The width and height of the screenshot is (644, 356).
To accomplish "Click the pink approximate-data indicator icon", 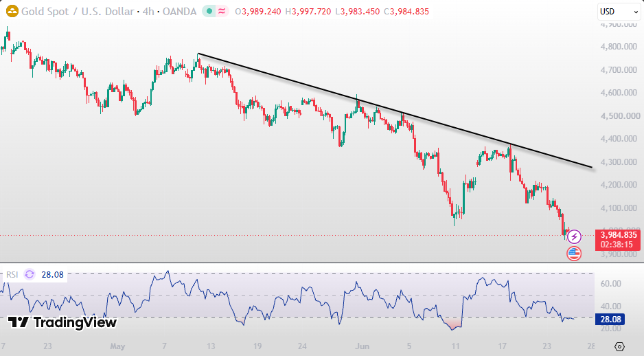I will coord(222,12).
